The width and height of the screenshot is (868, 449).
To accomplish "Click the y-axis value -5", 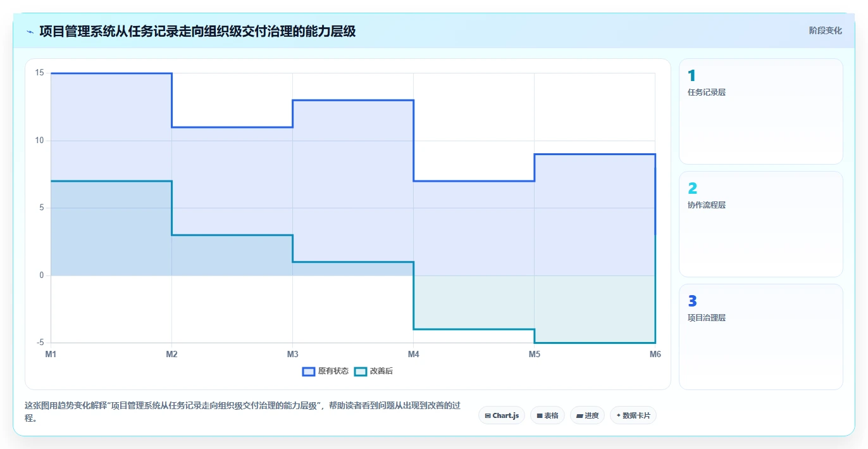I will [x=39, y=343].
